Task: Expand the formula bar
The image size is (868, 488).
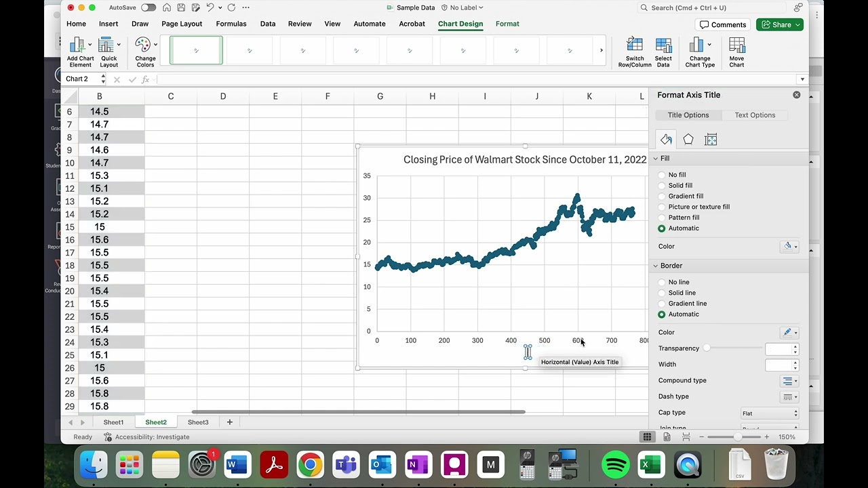Action: pyautogui.click(x=802, y=79)
